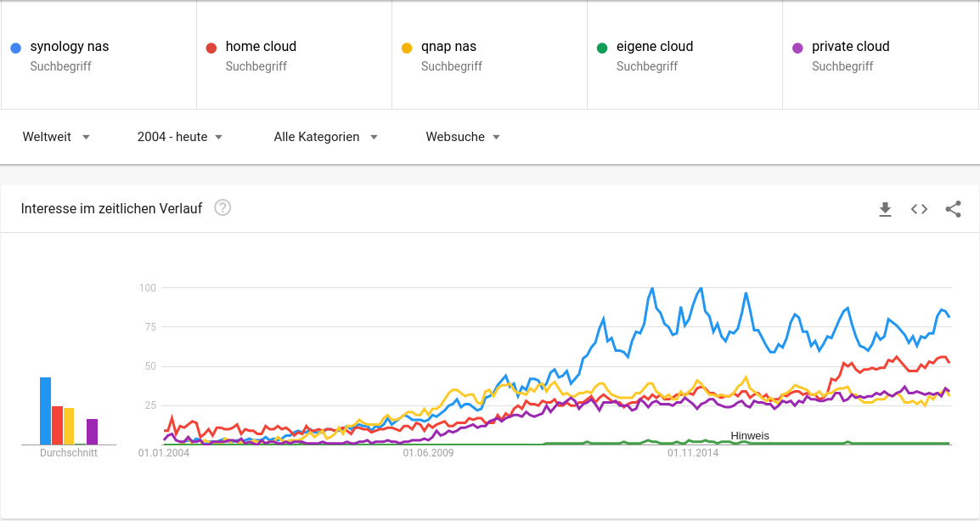
Task: Click the purple private cloud dot
Action: coord(797,48)
